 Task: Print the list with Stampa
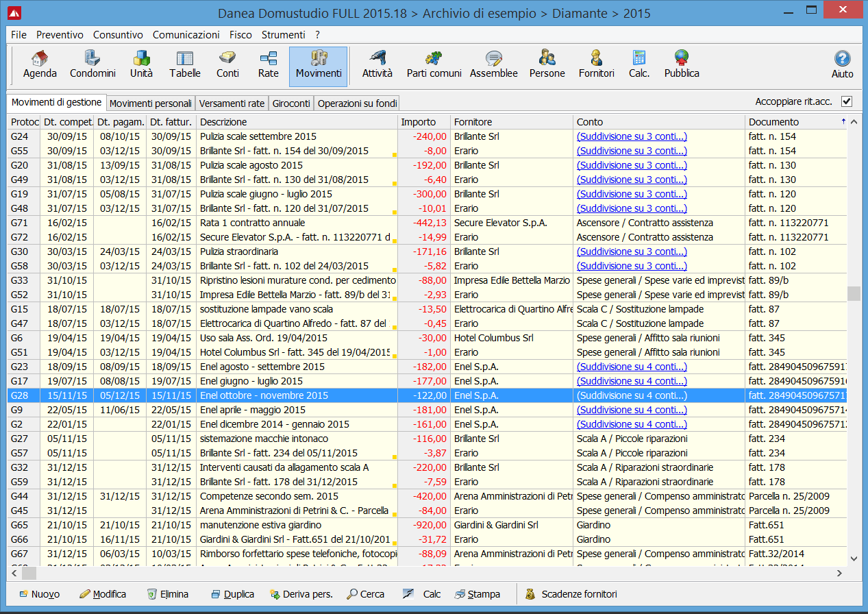click(476, 594)
